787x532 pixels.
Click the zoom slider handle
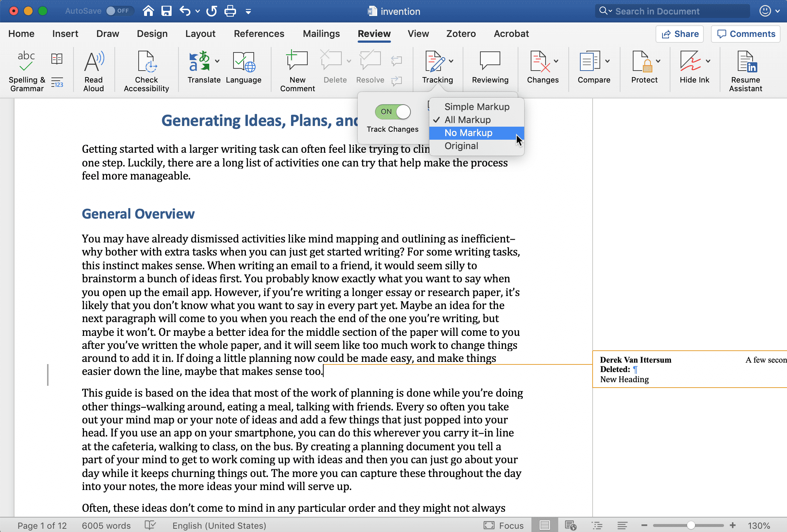(691, 525)
